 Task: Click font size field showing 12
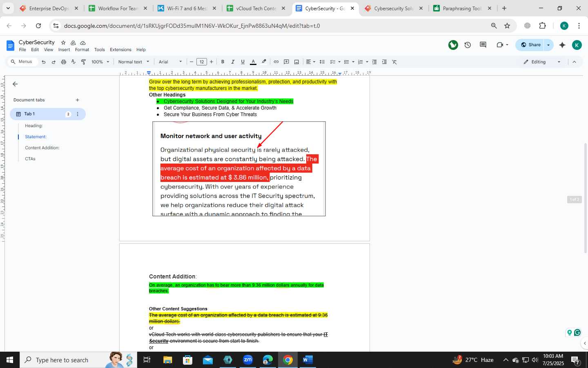[202, 62]
